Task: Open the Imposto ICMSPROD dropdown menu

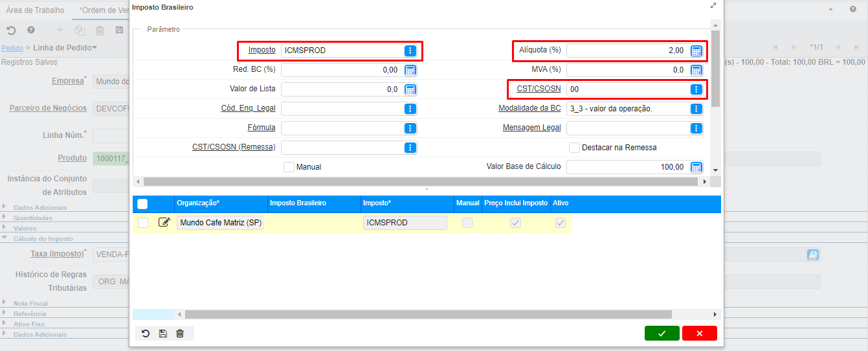Action: click(x=410, y=51)
